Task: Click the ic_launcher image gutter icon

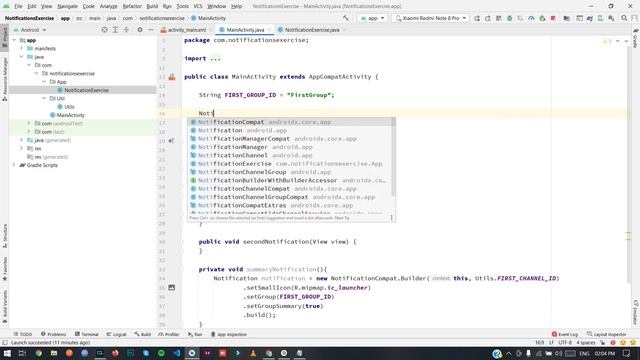Action: [172, 287]
